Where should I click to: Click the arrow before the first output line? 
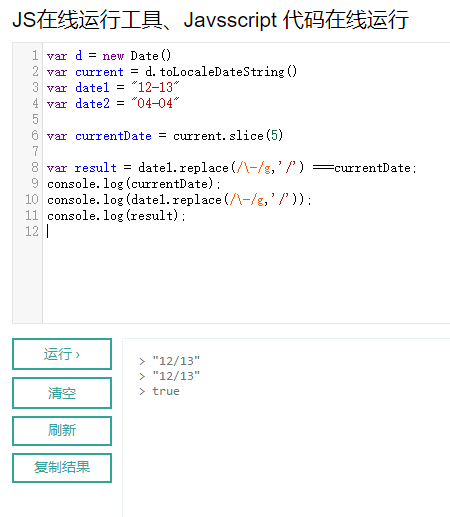[142, 361]
